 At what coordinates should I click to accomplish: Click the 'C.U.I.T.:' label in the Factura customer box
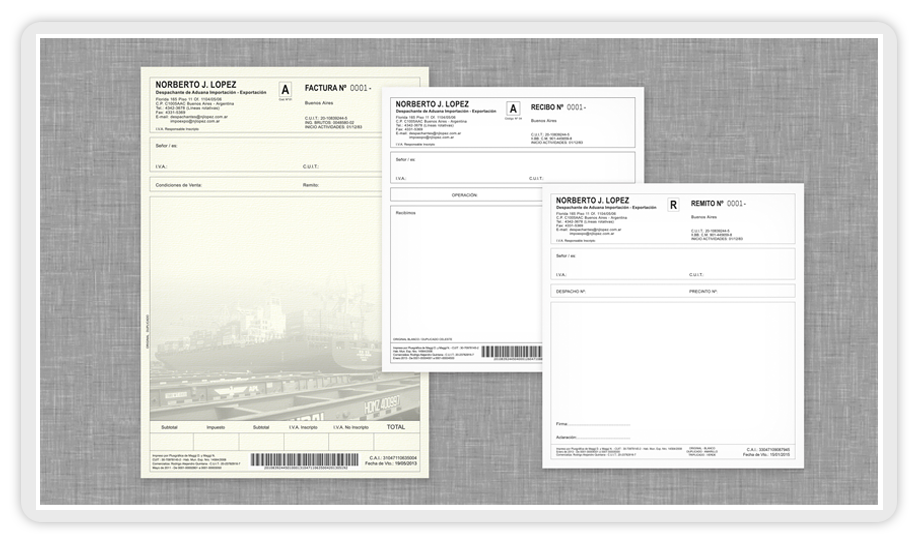(310, 167)
